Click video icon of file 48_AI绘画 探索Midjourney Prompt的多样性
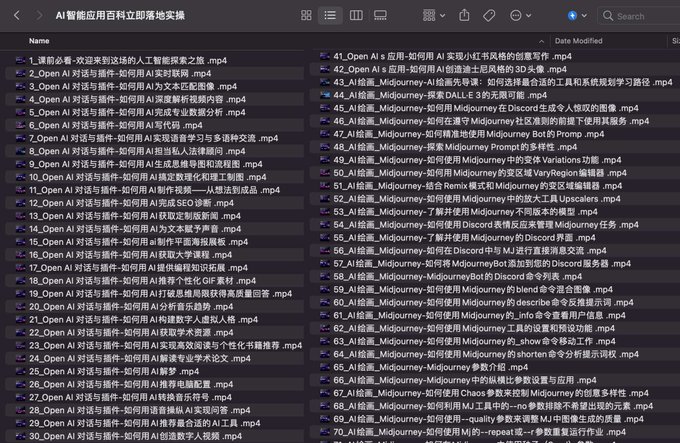 (x=325, y=147)
